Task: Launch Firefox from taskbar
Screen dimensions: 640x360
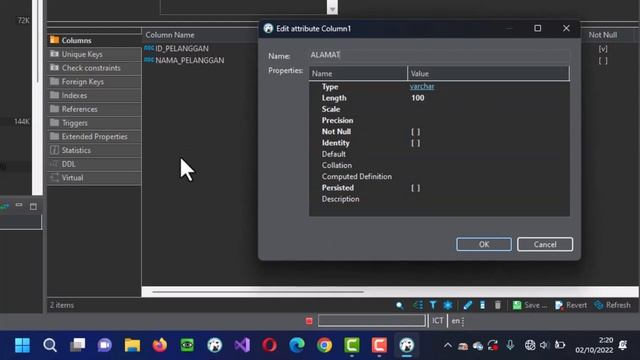Action: click(160, 345)
